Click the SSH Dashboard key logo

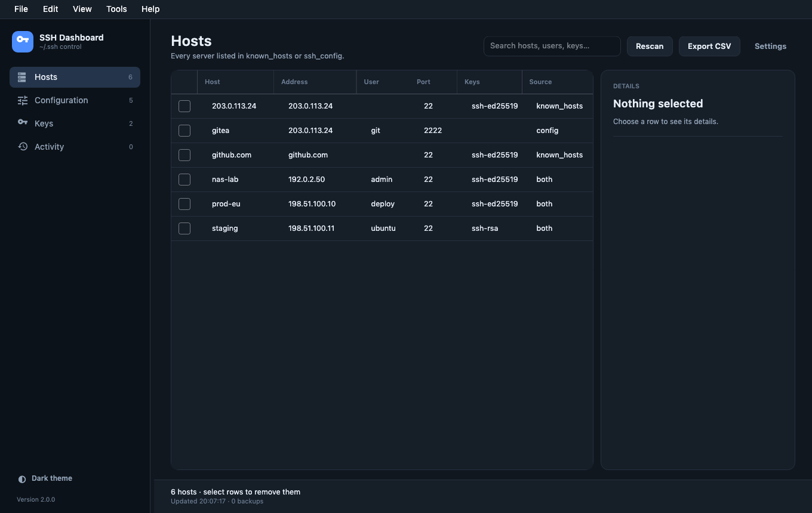(23, 42)
